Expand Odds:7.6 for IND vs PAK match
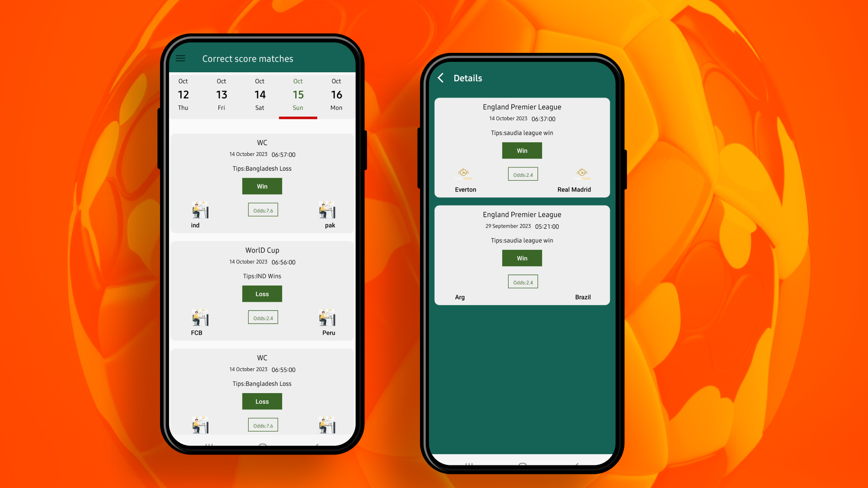The width and height of the screenshot is (868, 488). (x=262, y=210)
